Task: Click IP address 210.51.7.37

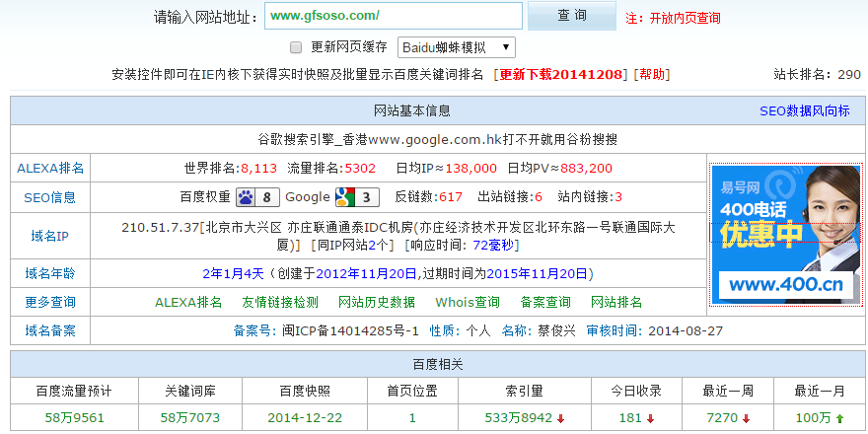Action: point(160,228)
